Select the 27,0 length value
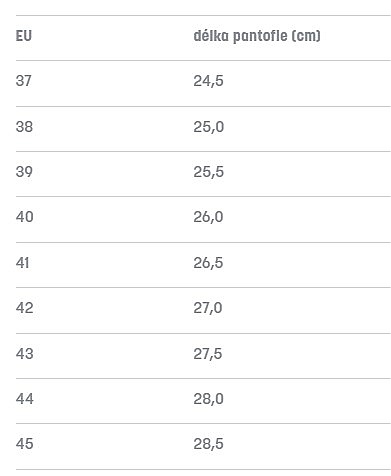This screenshot has width=391, height=476. 208,308
